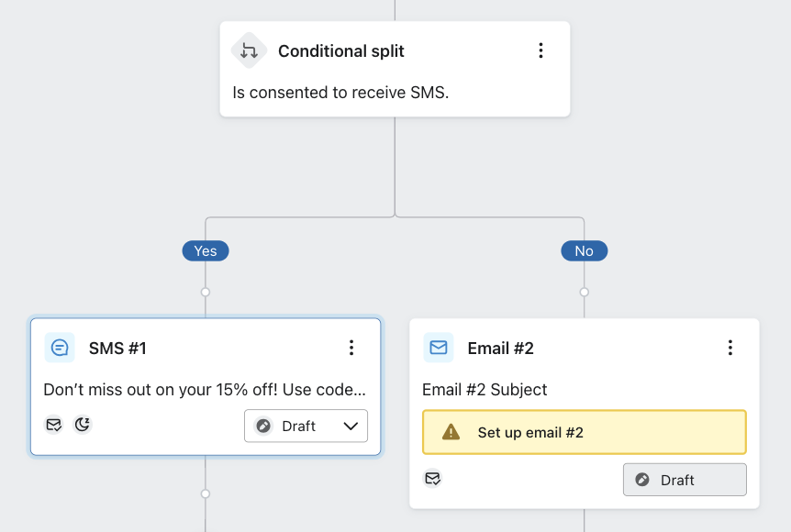Click the Conditional split branch icon

pos(248,50)
